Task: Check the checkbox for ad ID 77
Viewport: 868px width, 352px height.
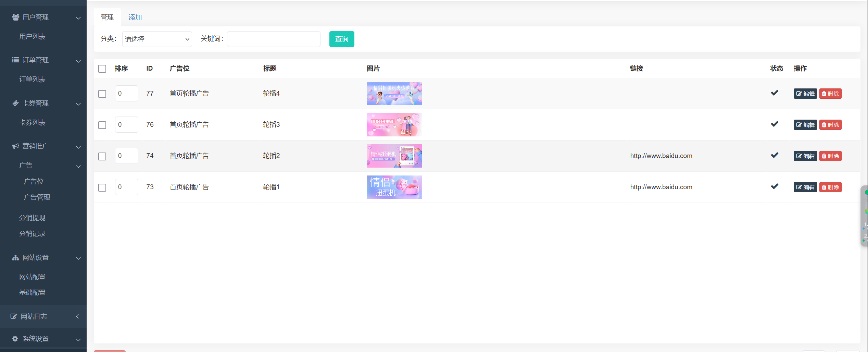Action: coord(102,94)
